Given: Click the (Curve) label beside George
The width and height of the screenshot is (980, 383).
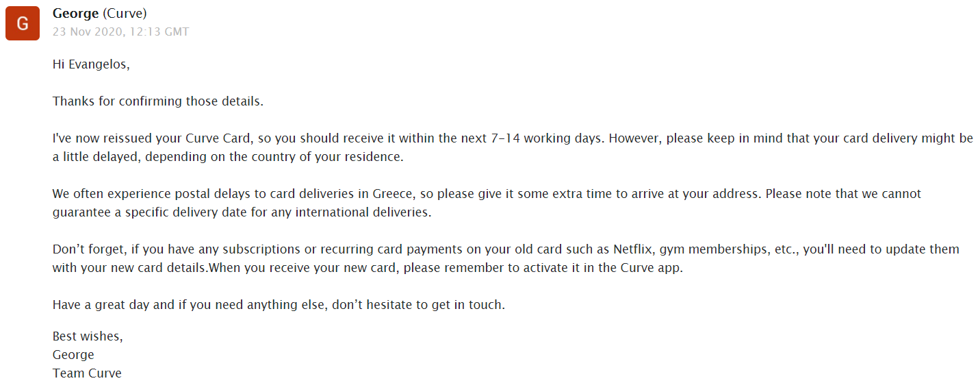Looking at the screenshot, I should coord(125,14).
